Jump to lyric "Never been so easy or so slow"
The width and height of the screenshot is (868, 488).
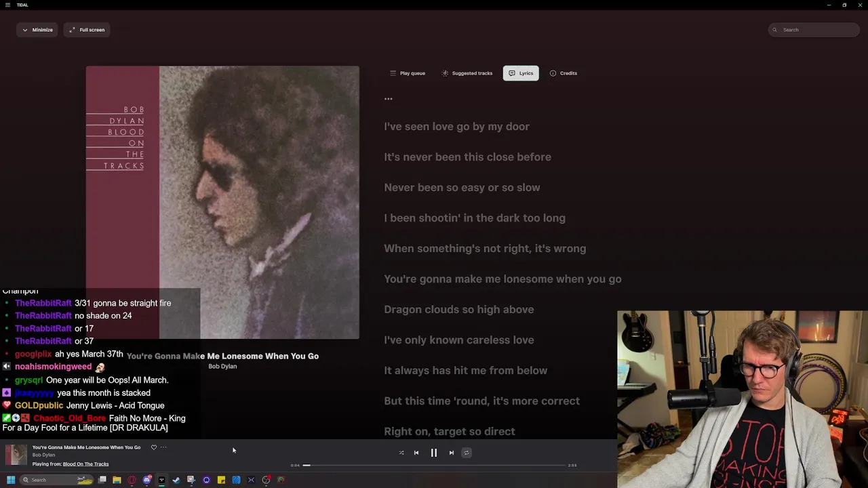(x=462, y=188)
